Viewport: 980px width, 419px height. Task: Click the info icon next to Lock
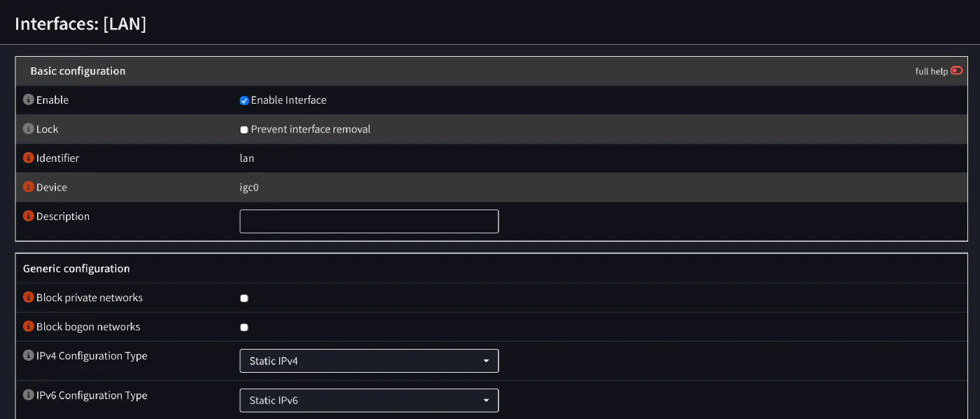[29, 129]
